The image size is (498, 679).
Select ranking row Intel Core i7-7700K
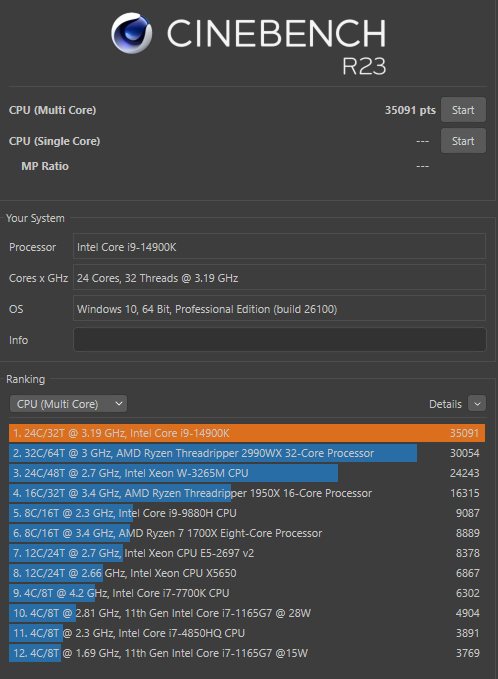coord(247,593)
